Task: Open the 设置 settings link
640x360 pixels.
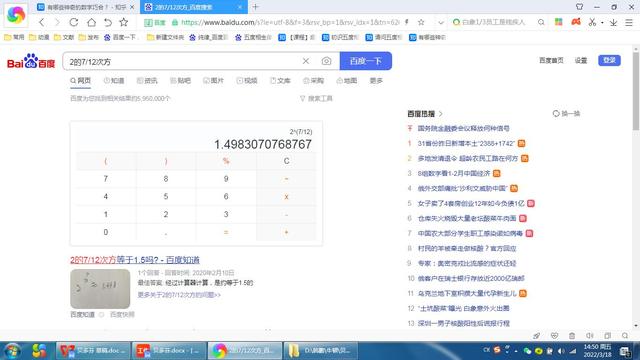Action: point(581,60)
